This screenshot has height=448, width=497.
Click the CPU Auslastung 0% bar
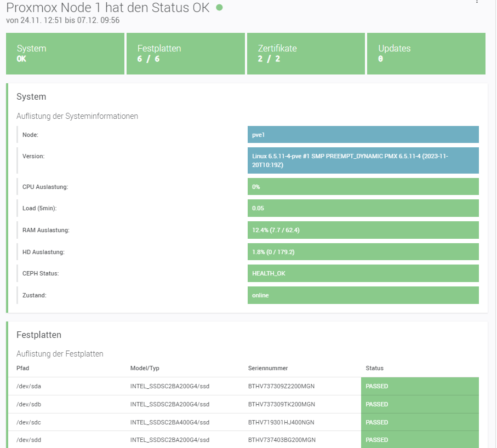363,187
